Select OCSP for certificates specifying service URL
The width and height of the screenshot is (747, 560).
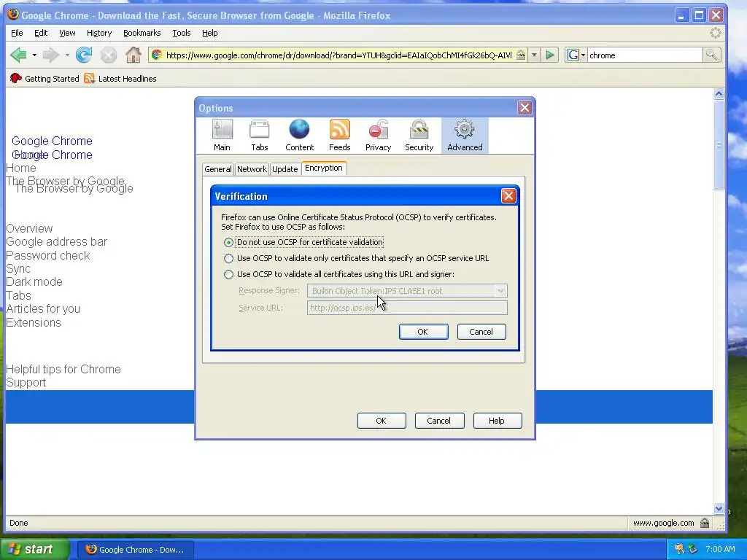pyautogui.click(x=228, y=259)
